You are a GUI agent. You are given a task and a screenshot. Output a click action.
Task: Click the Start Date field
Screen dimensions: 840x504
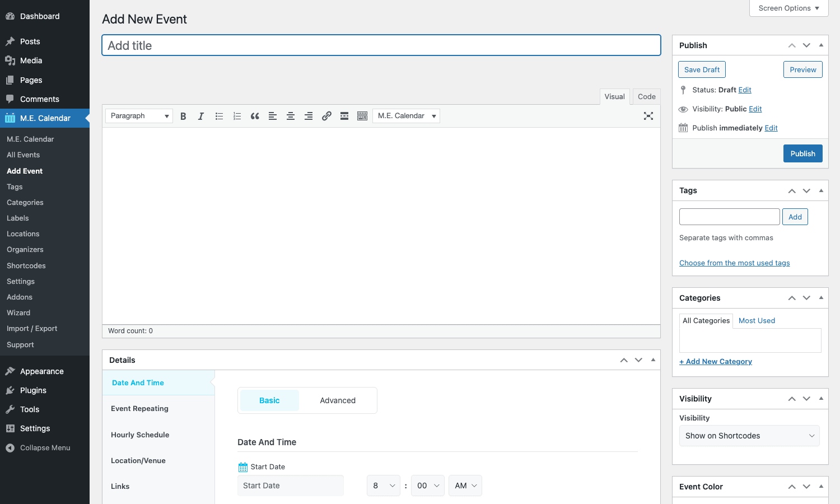click(291, 486)
